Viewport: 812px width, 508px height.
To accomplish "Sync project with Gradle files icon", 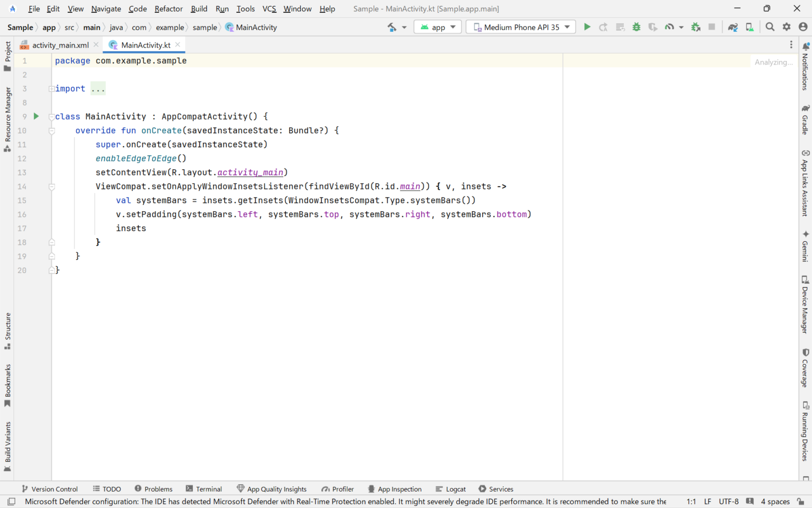I will pos(733,26).
